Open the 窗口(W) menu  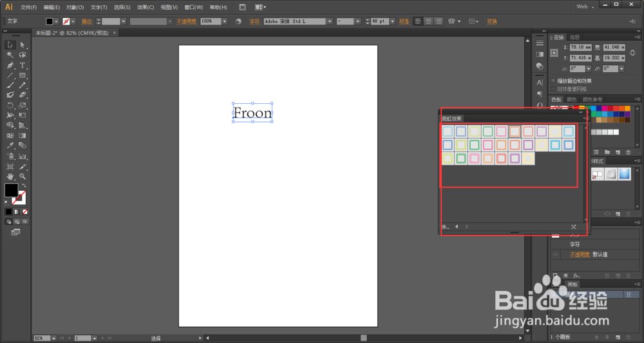click(x=193, y=7)
